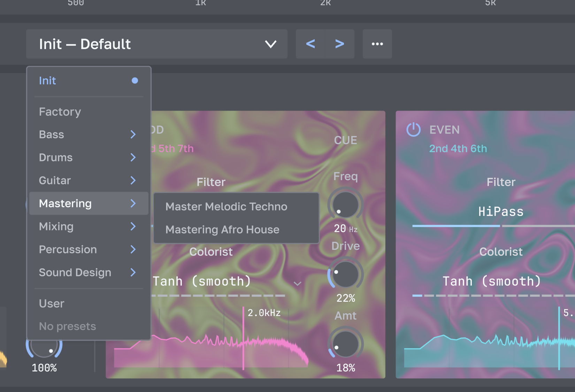575x392 pixels.
Task: Click the Amt knob at 18%
Action: coord(345,344)
